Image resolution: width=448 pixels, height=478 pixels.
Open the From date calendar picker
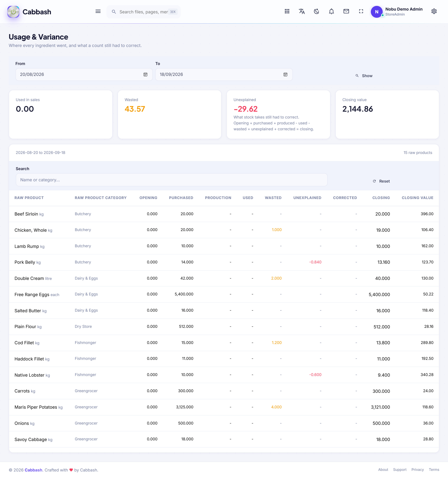click(x=145, y=74)
